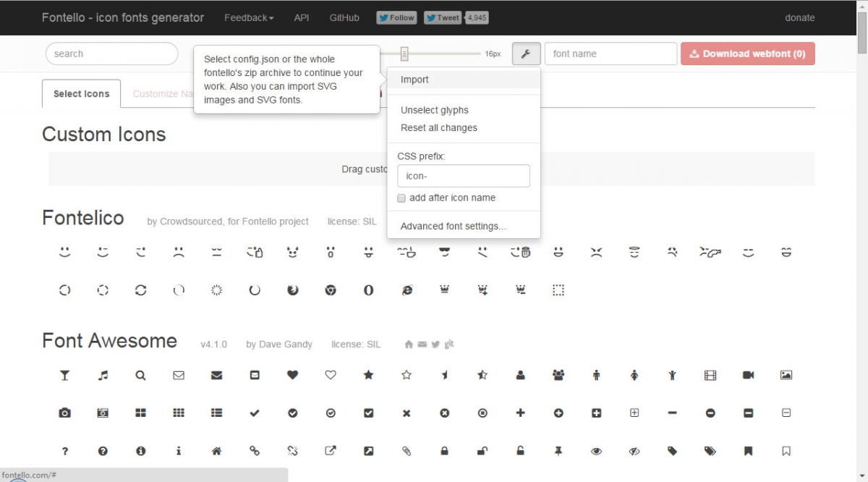The width and height of the screenshot is (868, 482).
Task: Pick the plain X cancel glyph
Action: pyautogui.click(x=407, y=413)
